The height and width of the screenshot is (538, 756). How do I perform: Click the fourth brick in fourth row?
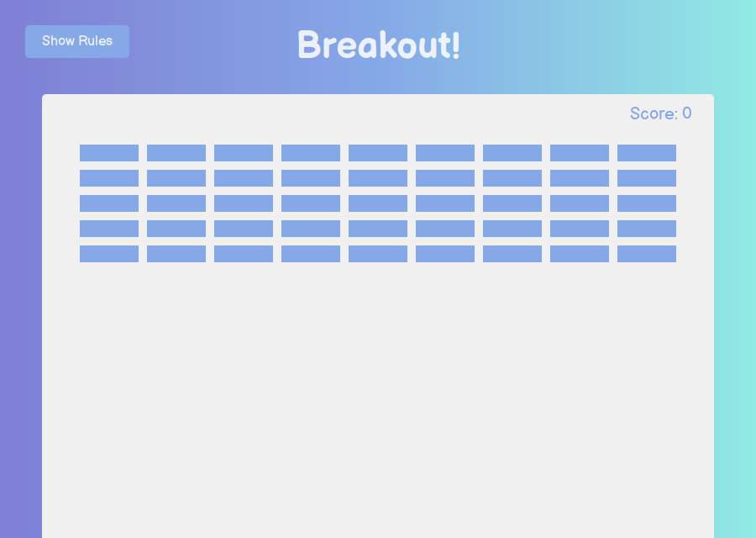[x=311, y=229]
